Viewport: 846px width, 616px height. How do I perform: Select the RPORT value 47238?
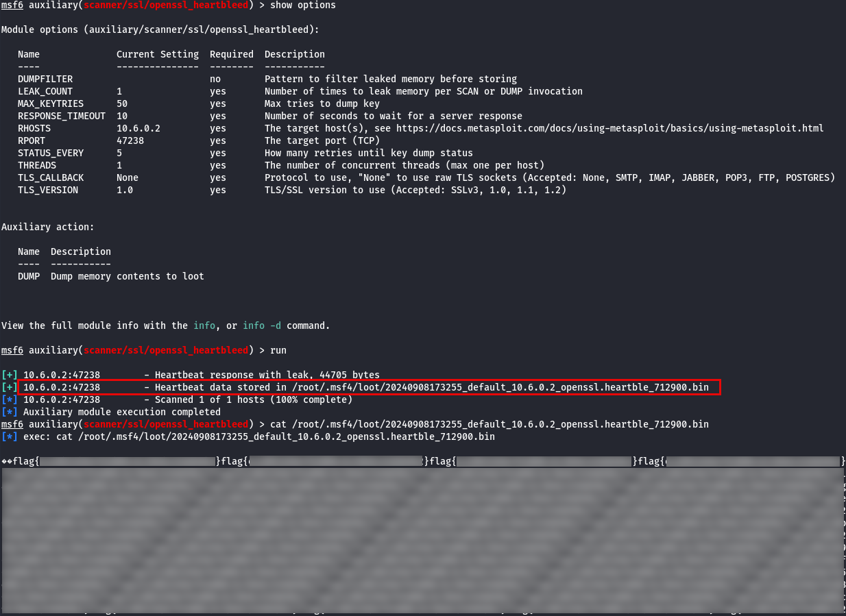(x=130, y=140)
